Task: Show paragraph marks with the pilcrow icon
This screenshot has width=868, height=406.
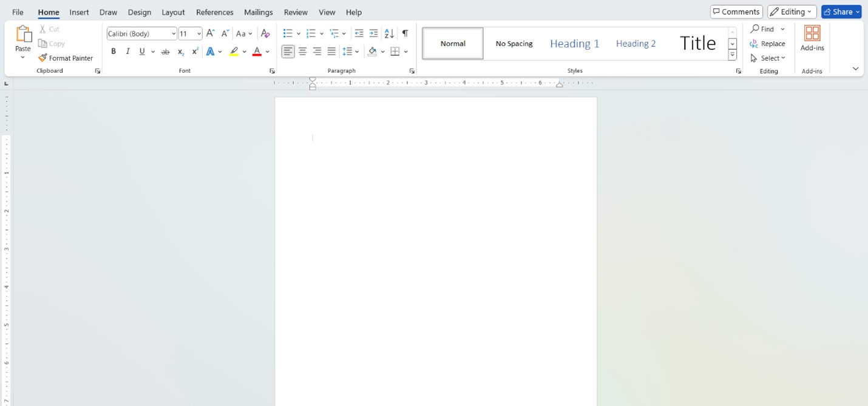Action: coord(405,33)
